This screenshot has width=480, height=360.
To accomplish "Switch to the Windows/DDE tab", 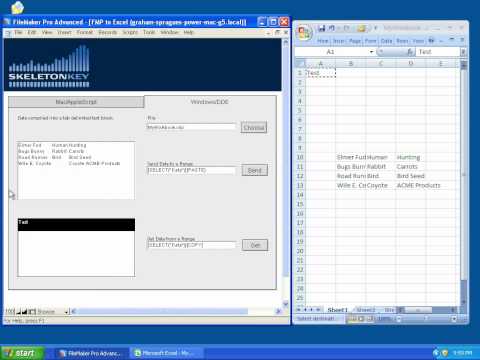I will pyautogui.click(x=210, y=102).
